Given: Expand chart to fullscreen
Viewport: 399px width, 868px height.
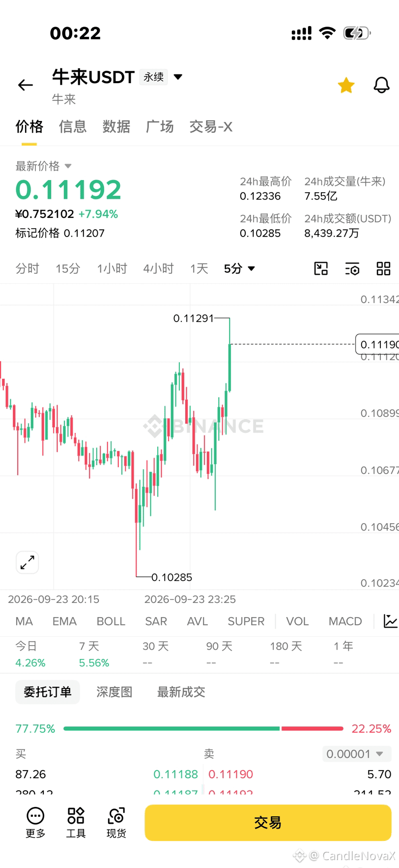Looking at the screenshot, I should [28, 562].
